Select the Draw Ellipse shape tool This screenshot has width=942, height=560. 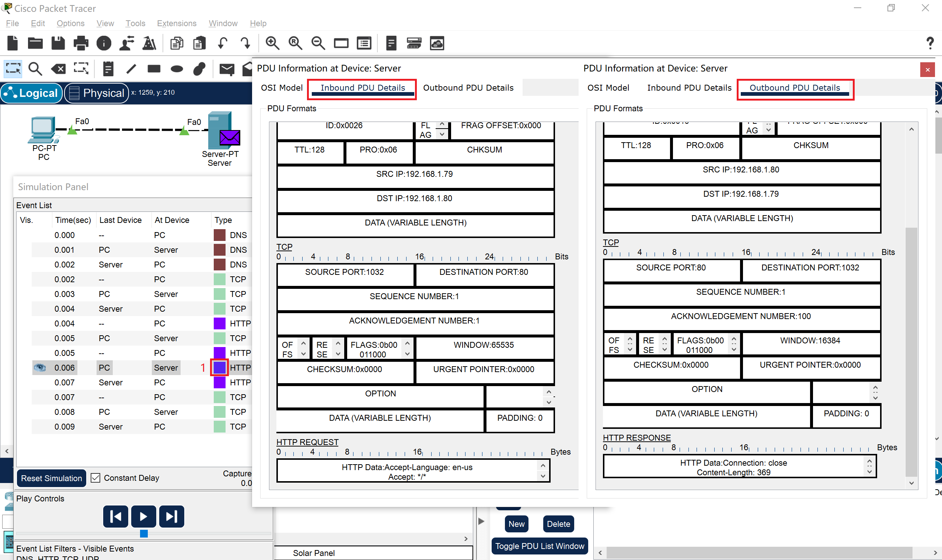click(x=176, y=69)
